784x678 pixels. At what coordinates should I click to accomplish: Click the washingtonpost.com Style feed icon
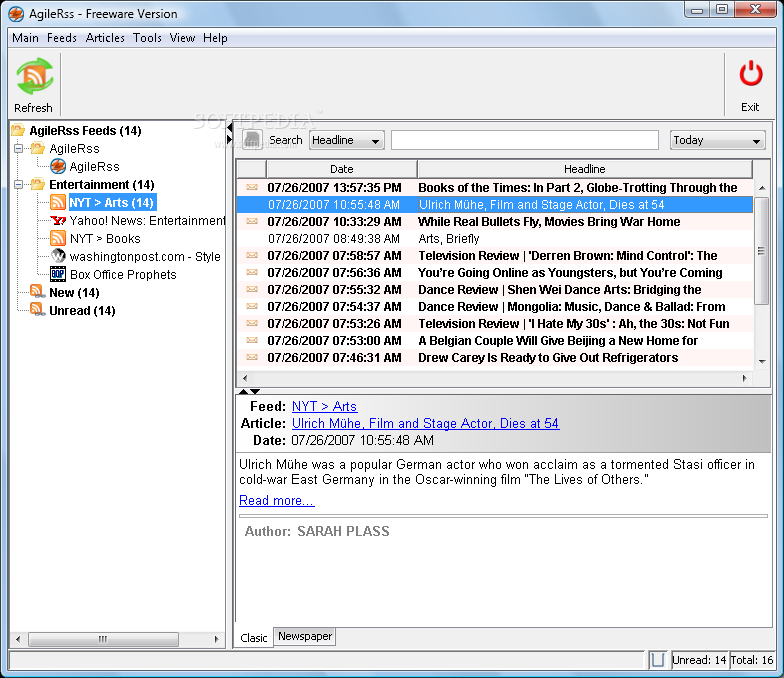pyautogui.click(x=58, y=256)
